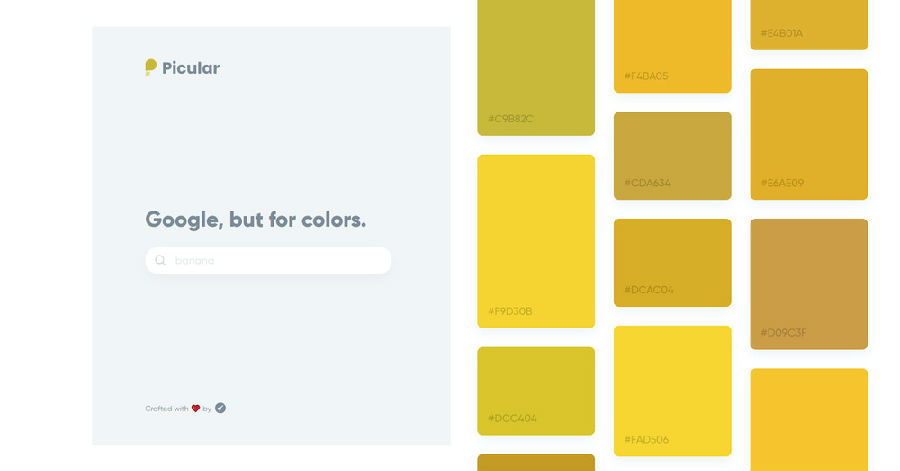900x471 pixels.
Task: Click the magnifying glass search icon
Action: pos(160,260)
